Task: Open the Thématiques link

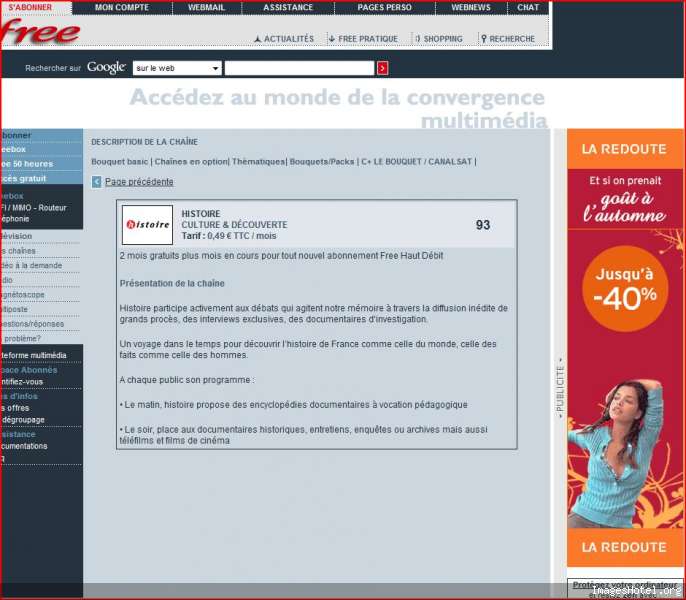Action: 258,162
